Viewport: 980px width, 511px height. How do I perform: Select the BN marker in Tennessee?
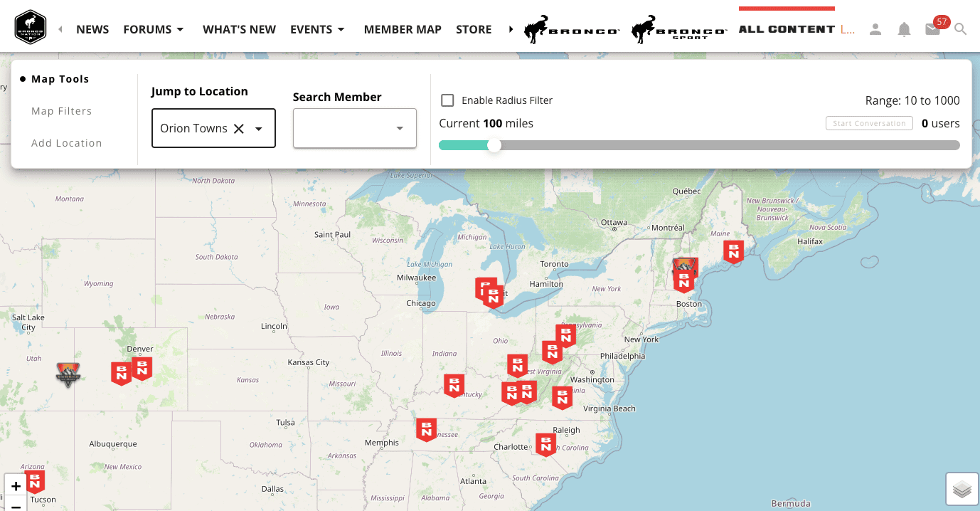[426, 429]
